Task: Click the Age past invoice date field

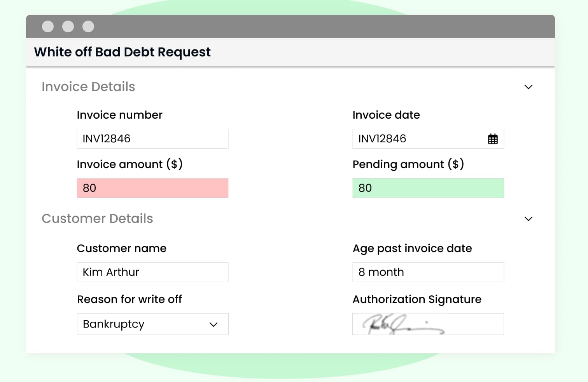Action: click(x=428, y=272)
